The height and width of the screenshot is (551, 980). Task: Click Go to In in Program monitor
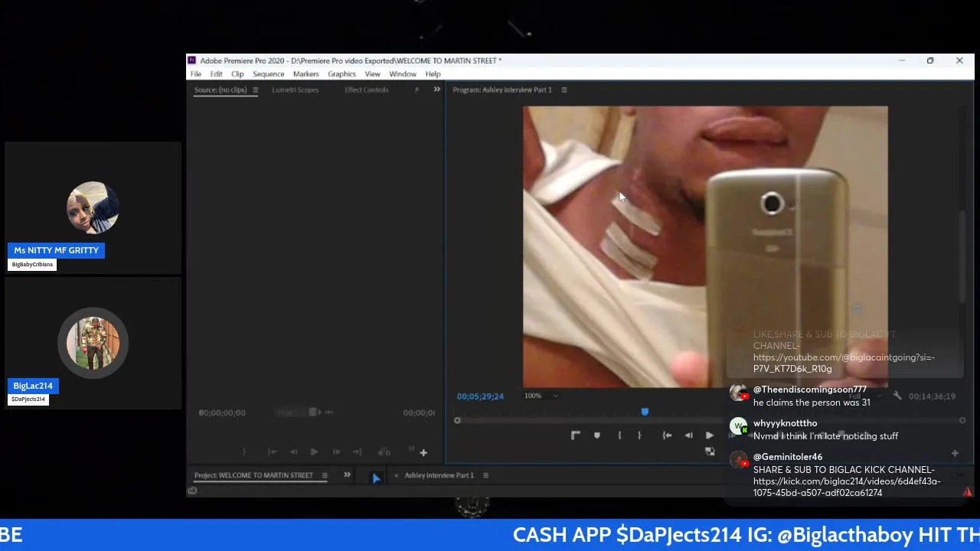pos(667,435)
